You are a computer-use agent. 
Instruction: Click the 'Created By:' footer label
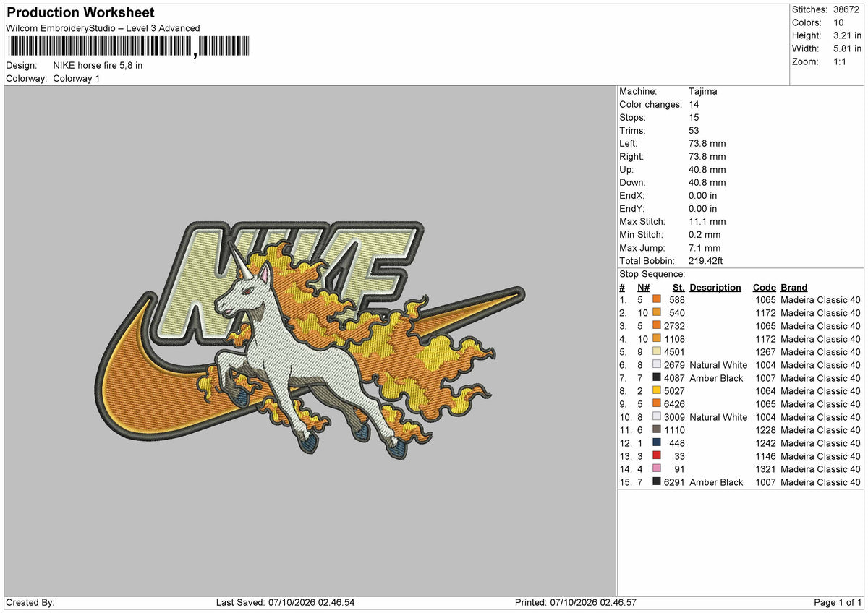tap(30, 603)
